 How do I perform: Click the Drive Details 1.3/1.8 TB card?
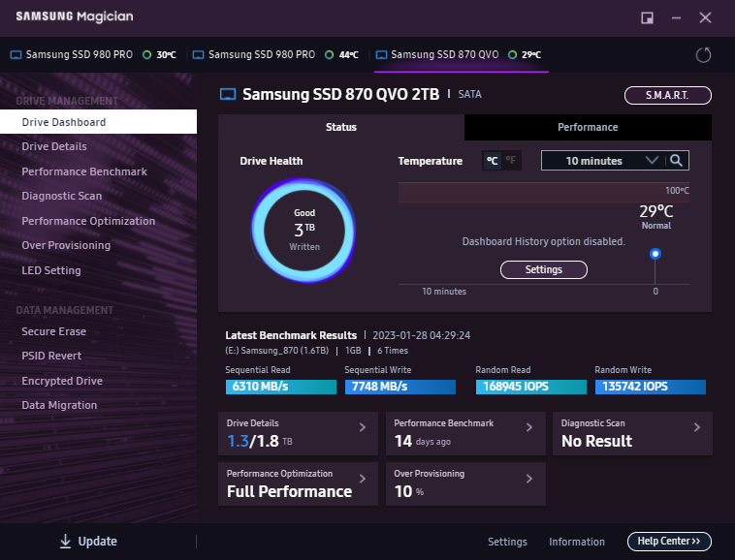298,434
